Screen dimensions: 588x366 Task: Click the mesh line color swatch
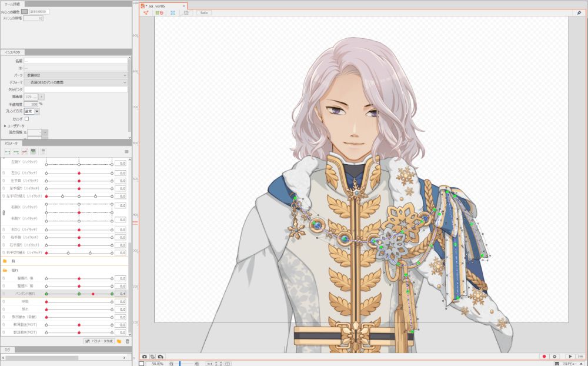[24, 12]
